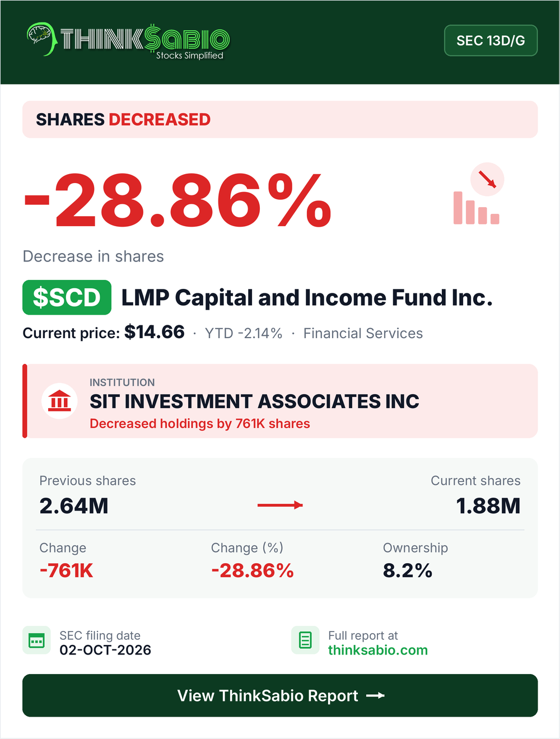Click the red arrow between share counts
Screen dimensions: 560x739
[280, 505]
